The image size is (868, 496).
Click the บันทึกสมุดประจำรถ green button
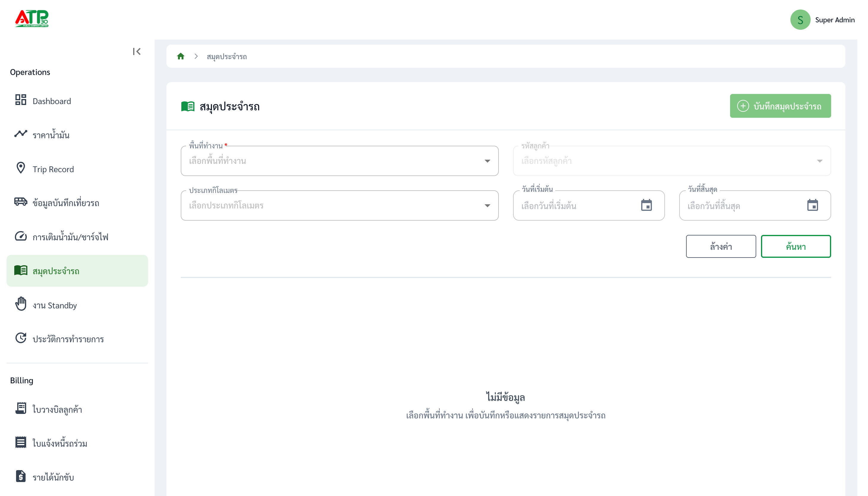pyautogui.click(x=780, y=106)
